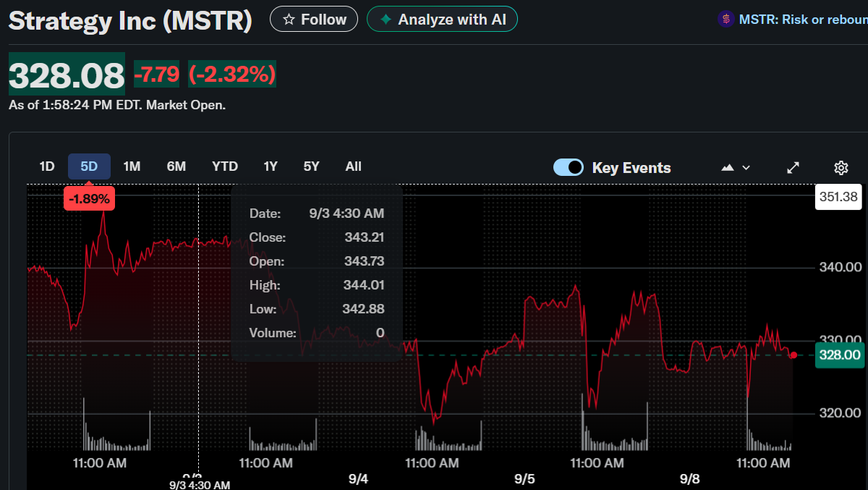Select the 1D range tab
This screenshot has width=868, height=490.
pos(47,166)
